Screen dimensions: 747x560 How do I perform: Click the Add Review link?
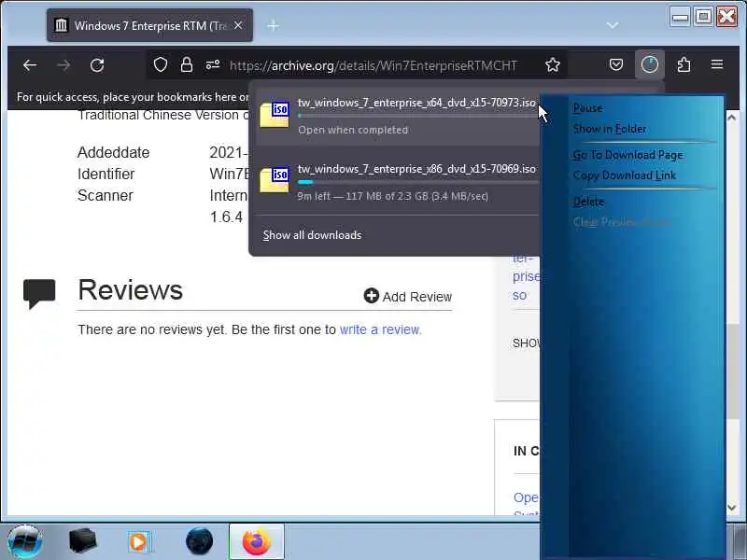click(408, 296)
